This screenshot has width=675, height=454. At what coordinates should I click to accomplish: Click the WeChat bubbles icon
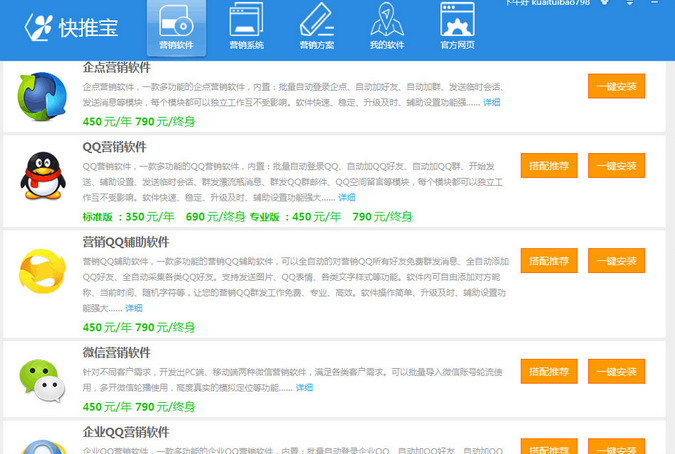click(42, 380)
